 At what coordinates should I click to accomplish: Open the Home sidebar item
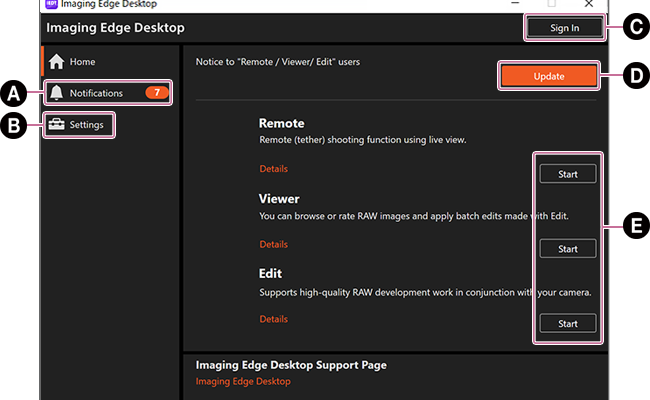coord(110,62)
